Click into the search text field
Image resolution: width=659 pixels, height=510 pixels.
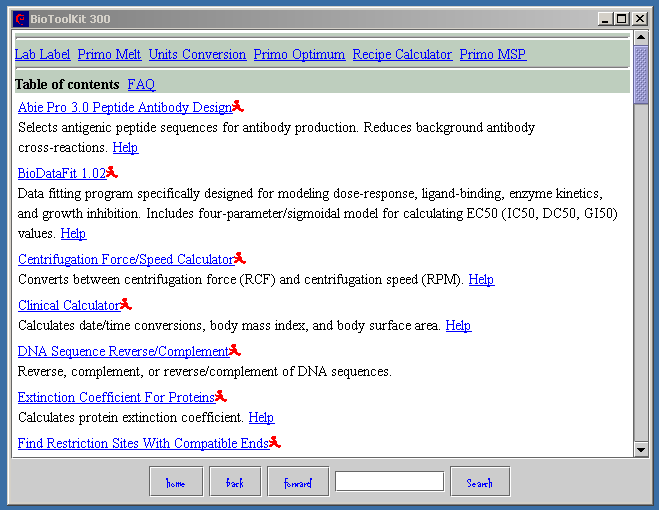tap(389, 481)
